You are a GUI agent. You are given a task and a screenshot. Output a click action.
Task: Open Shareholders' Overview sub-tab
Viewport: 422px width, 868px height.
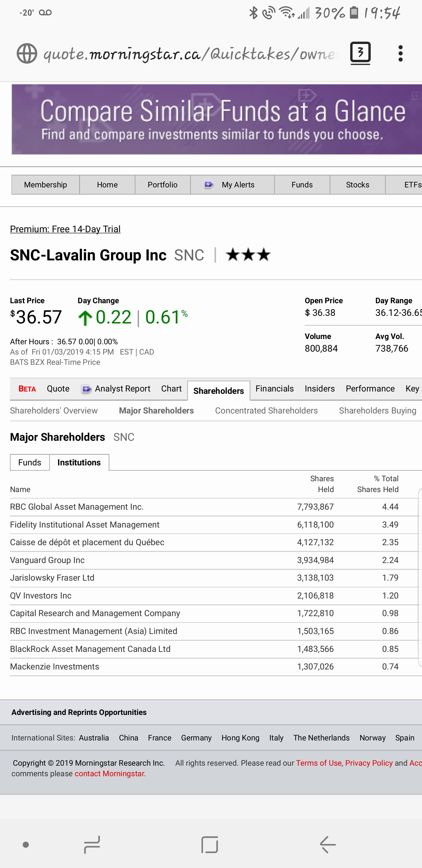[54, 411]
